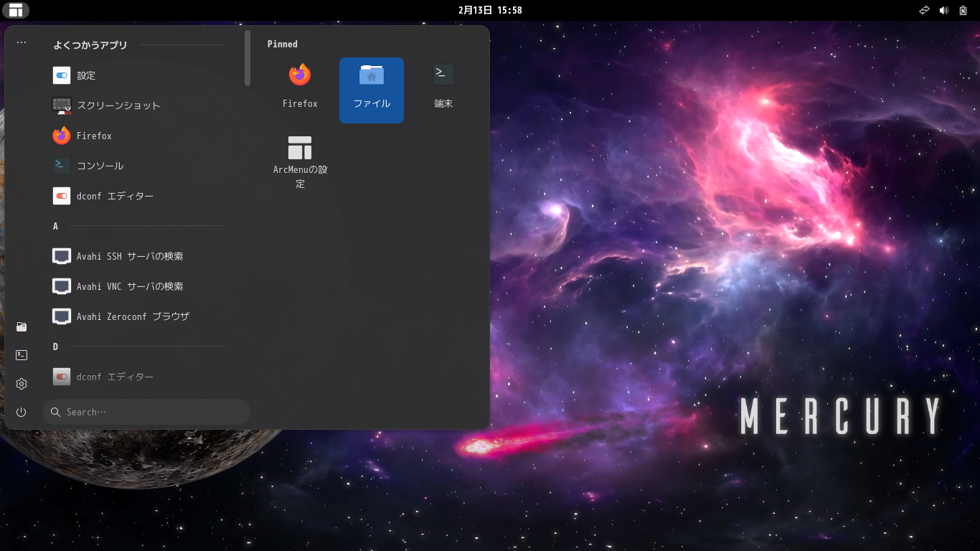Open Avahi Zeroconf ブラウザ
980x551 pixels.
pyautogui.click(x=139, y=316)
